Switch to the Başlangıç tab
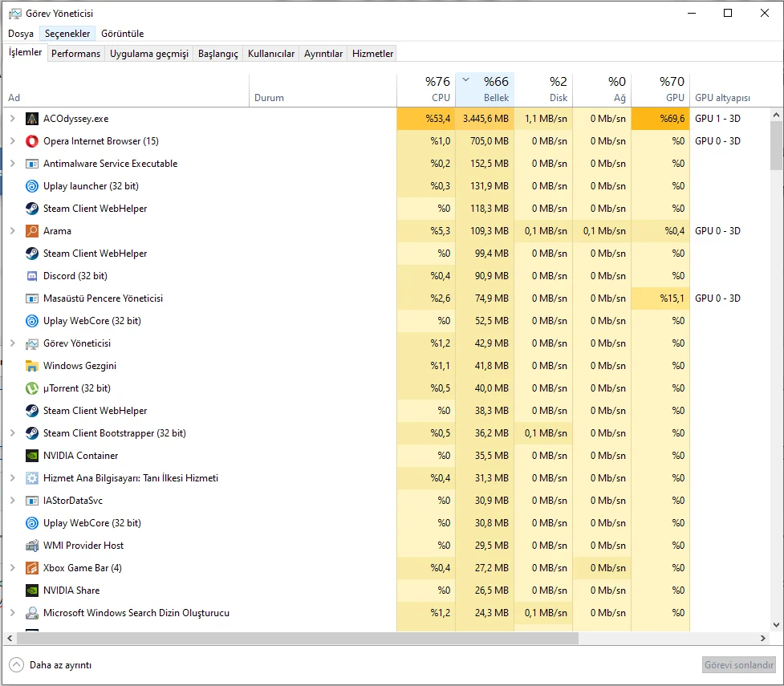This screenshot has height=686, width=784. 218,54
